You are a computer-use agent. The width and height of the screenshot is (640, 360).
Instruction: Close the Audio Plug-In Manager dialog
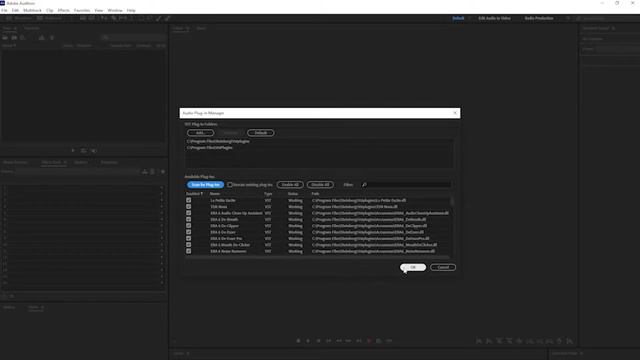tap(455, 113)
